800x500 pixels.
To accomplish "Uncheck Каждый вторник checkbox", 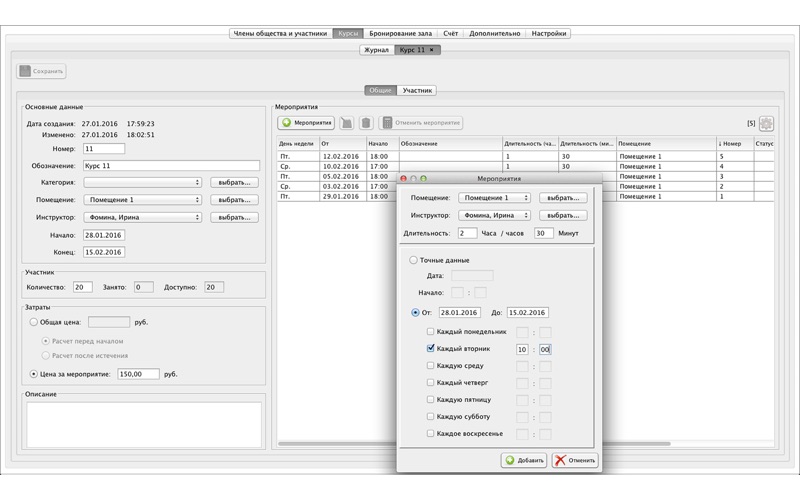I will pos(430,348).
